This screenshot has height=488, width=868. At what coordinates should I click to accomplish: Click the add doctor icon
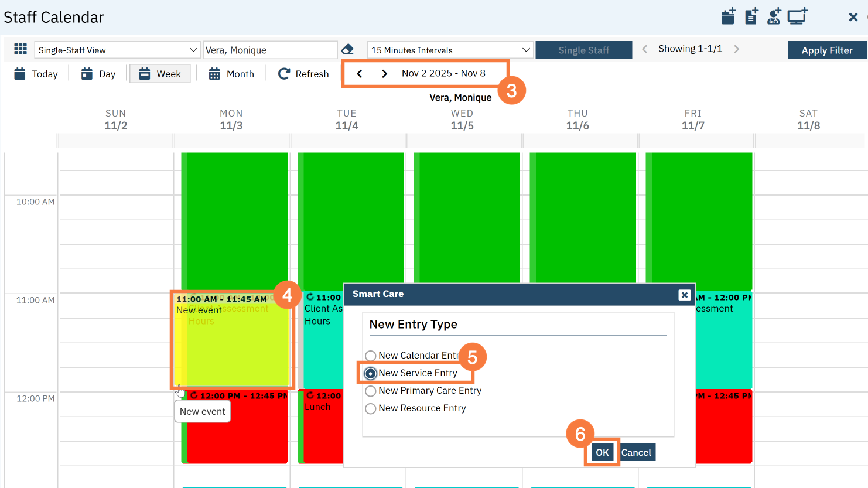(x=774, y=16)
